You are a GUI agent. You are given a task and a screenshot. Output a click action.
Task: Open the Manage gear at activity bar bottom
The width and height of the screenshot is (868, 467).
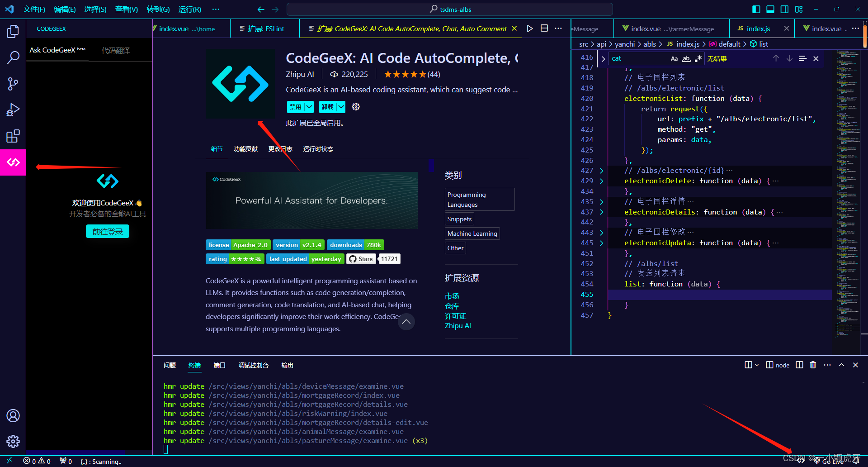click(x=13, y=441)
